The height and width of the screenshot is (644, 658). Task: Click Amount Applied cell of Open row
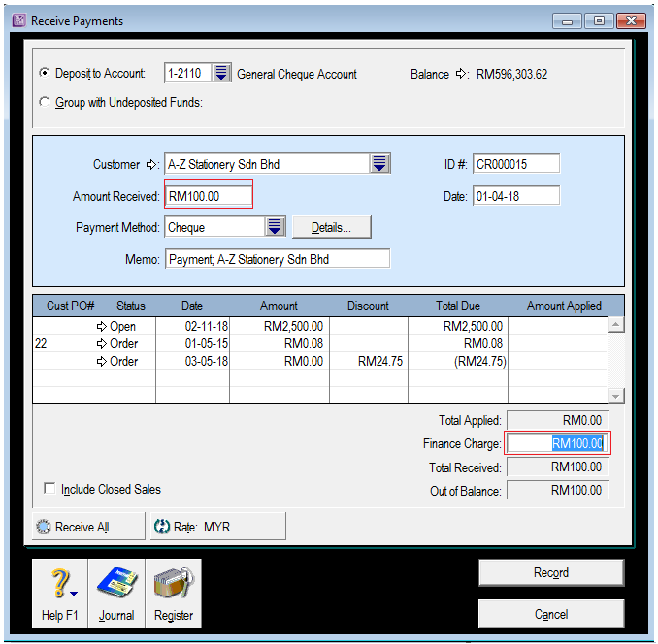pyautogui.click(x=557, y=326)
